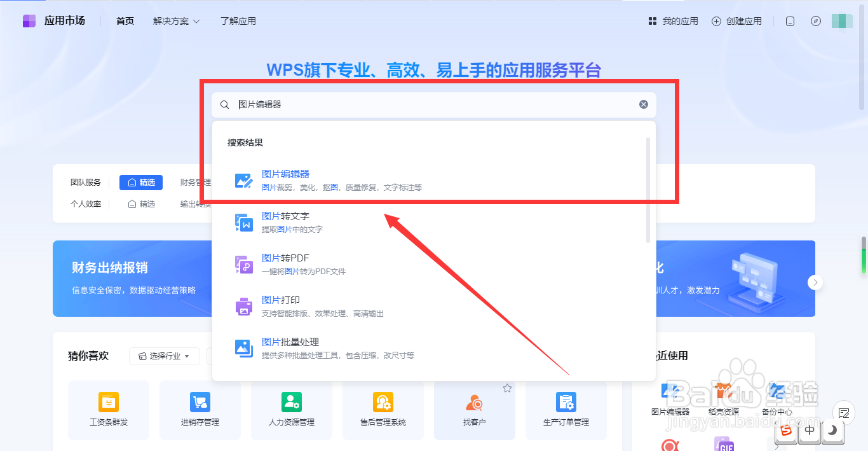Select the 输出转换 category tab
This screenshot has height=451, width=868.
[194, 204]
